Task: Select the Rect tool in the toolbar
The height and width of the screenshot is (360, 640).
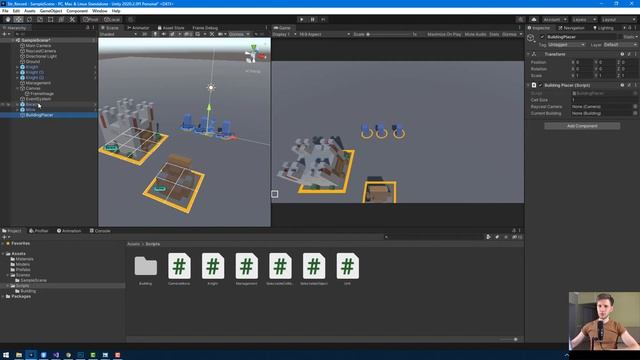Action: 51,20
